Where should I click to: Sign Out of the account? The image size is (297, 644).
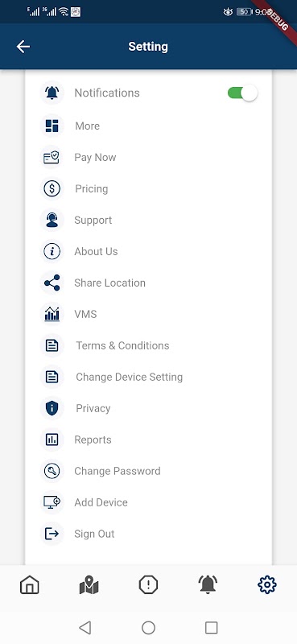point(94,534)
